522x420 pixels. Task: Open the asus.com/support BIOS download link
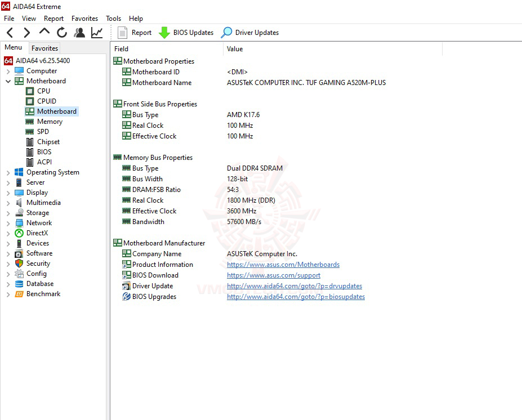[x=274, y=275]
